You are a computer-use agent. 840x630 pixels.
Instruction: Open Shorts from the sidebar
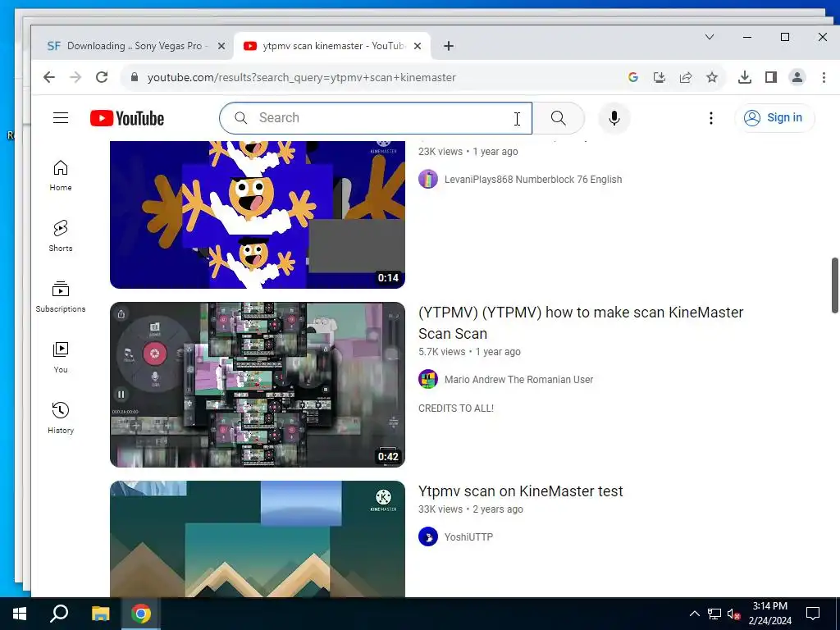pos(61,236)
